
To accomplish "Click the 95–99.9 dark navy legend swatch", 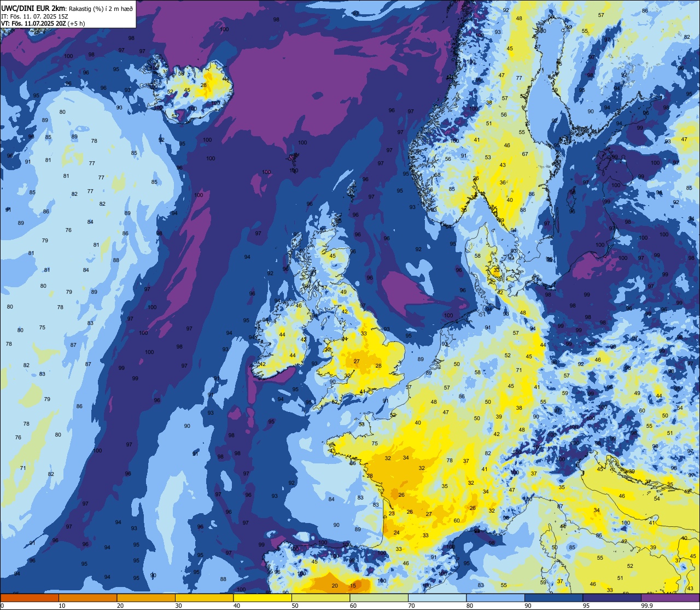I will [612, 598].
